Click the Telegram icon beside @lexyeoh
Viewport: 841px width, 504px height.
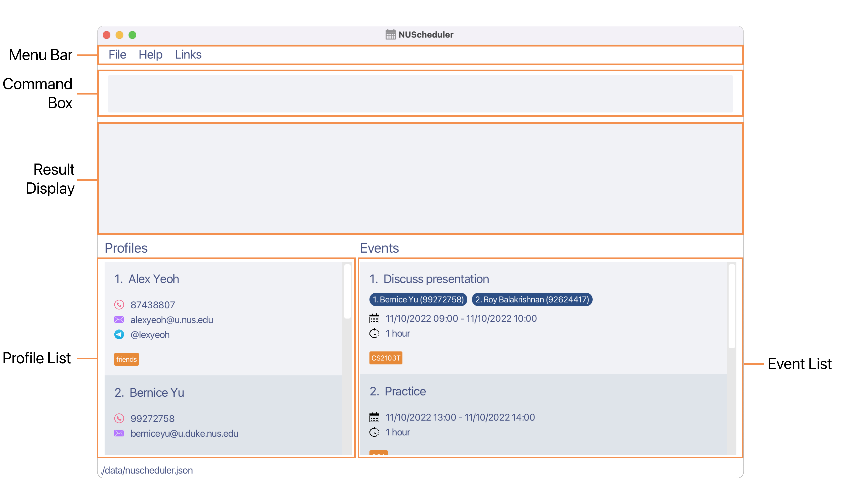(119, 335)
